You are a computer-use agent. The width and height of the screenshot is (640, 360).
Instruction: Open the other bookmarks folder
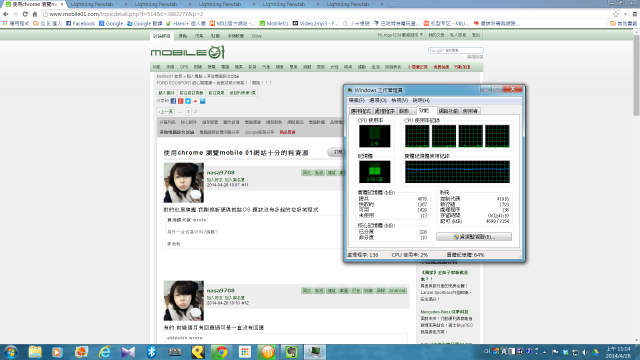click(624, 24)
